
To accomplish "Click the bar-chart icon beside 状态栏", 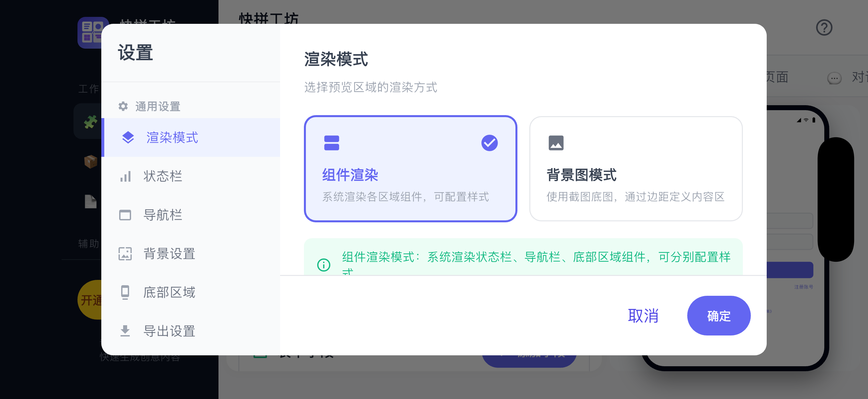I will click(x=125, y=176).
